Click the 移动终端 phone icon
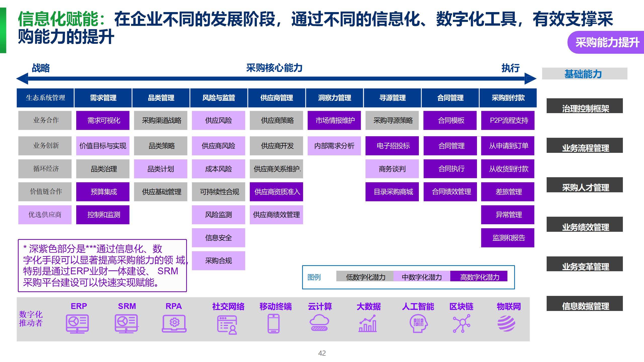The width and height of the screenshot is (644, 362). [x=273, y=324]
